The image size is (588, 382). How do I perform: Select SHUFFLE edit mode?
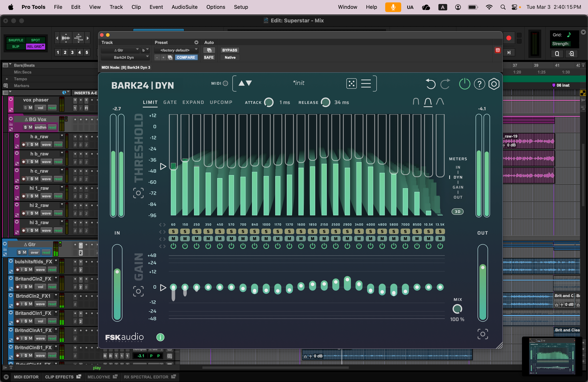tap(16, 40)
